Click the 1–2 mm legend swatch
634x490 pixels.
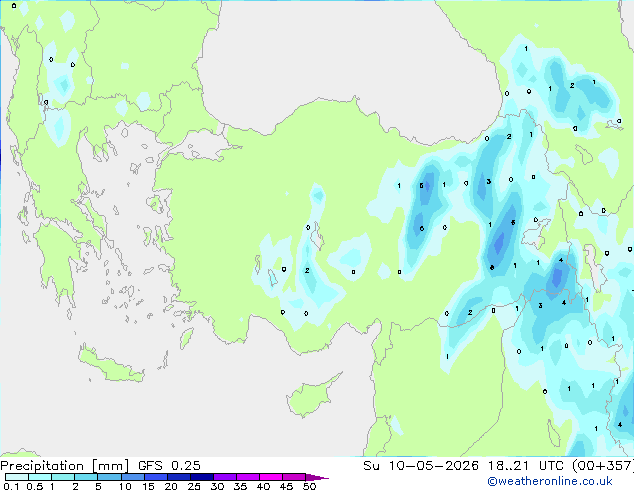coord(63,477)
